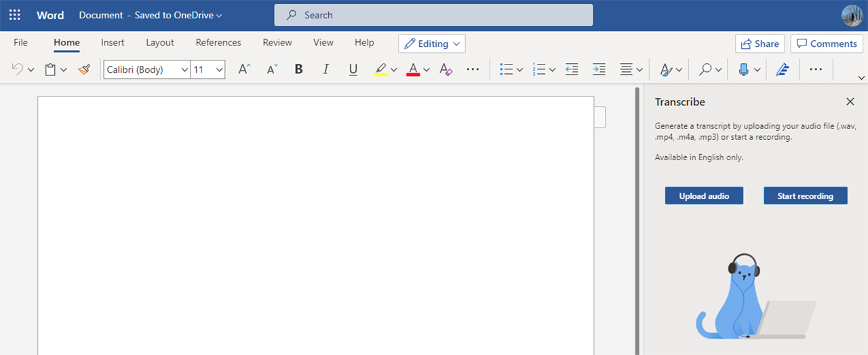The image size is (868, 355).
Task: Open more ribbon options ellipsis at right
Action: pyautogui.click(x=816, y=69)
